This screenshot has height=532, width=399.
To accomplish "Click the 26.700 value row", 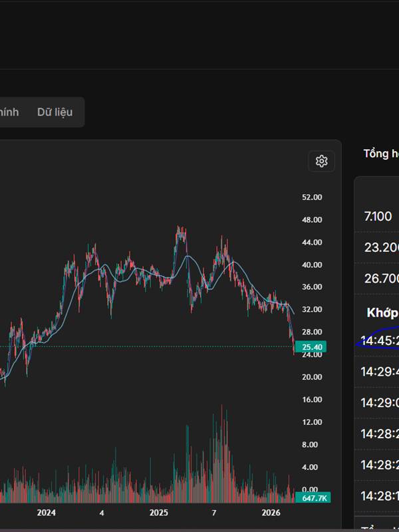I will point(381,278).
